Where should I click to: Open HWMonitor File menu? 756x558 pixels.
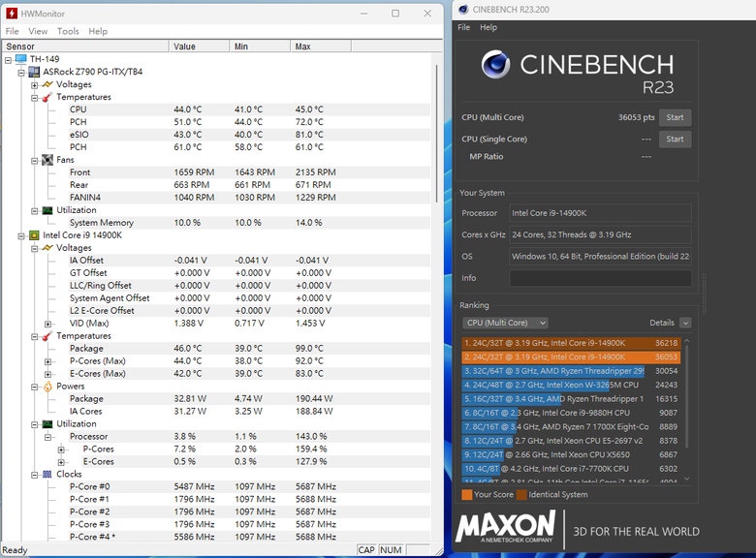(x=12, y=31)
